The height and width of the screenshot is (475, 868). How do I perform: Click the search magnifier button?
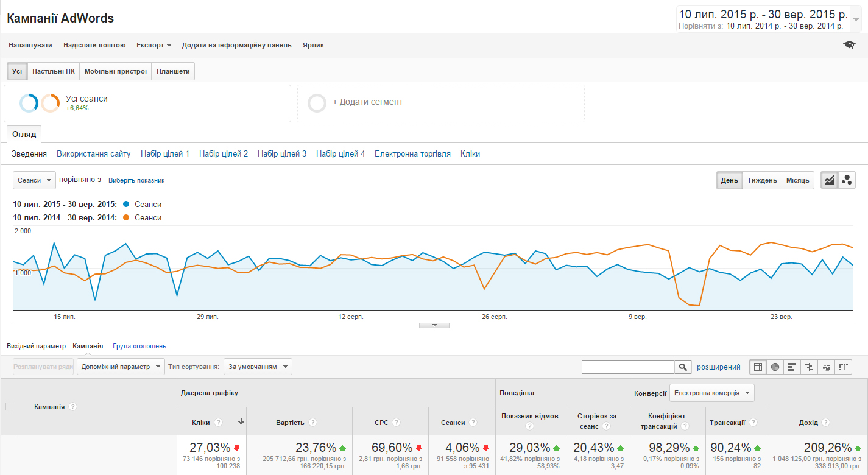(683, 367)
